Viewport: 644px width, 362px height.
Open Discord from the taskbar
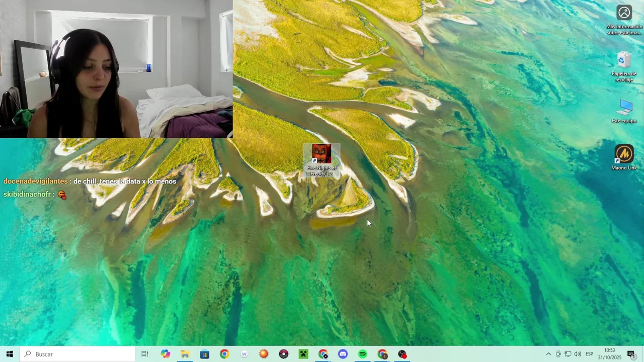click(x=343, y=354)
